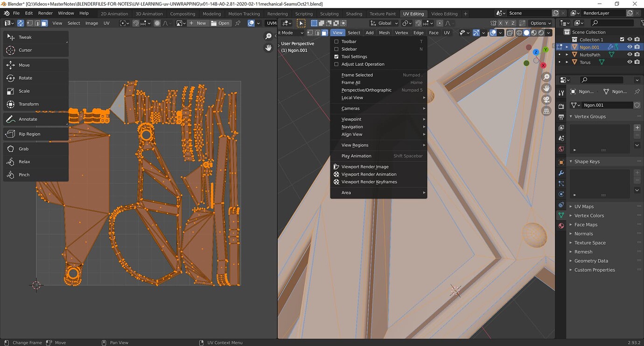Open the Material Properties tab
Image resolution: width=644 pixels, height=346 pixels.
pyautogui.click(x=561, y=225)
